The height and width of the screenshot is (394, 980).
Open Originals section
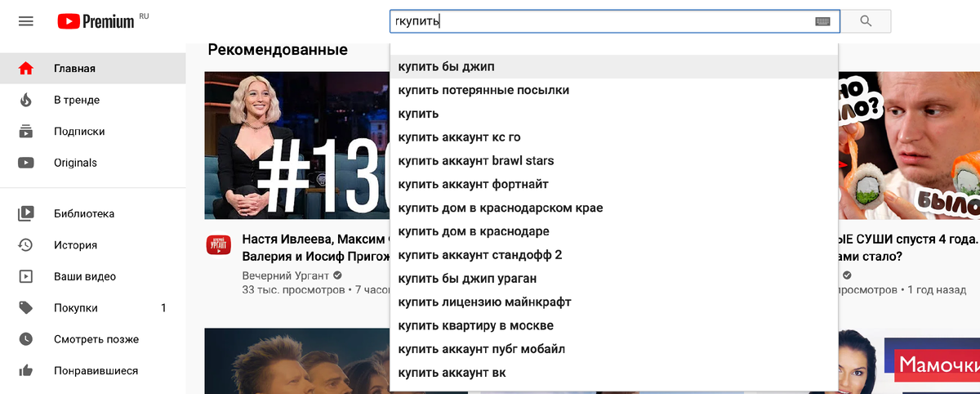click(x=93, y=163)
